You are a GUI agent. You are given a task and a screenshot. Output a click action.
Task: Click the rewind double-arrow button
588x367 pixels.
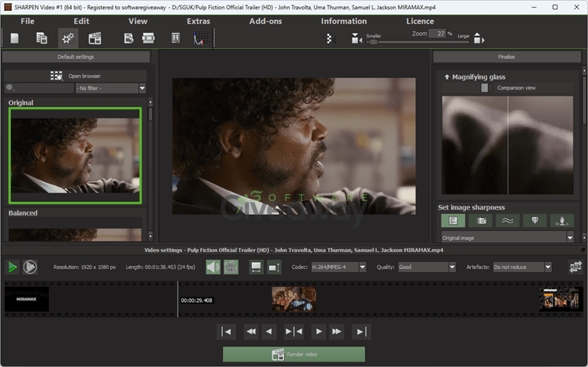(250, 331)
